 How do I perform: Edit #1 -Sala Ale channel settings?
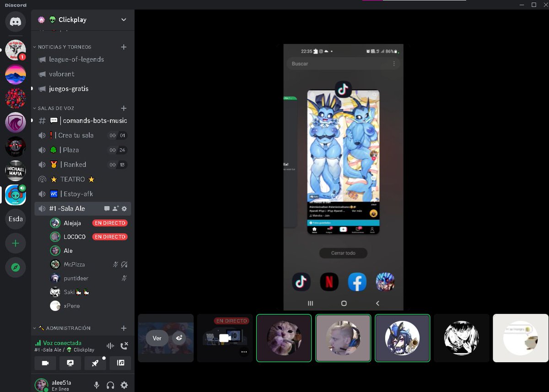click(x=124, y=209)
